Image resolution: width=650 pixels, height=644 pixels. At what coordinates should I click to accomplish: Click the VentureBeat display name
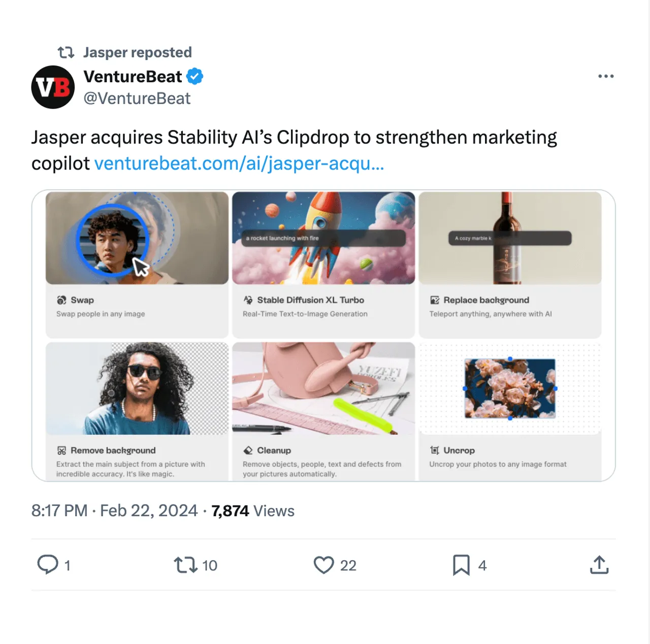click(x=133, y=76)
